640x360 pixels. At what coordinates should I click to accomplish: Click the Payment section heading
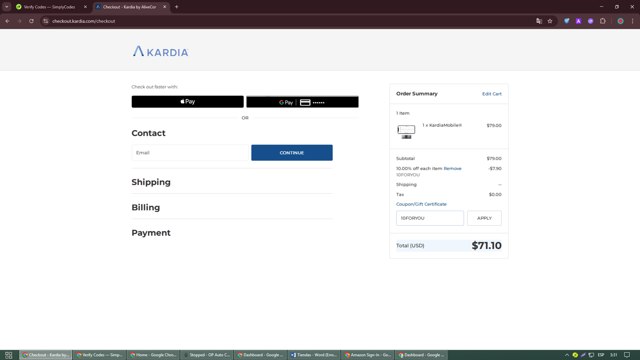pyautogui.click(x=151, y=233)
